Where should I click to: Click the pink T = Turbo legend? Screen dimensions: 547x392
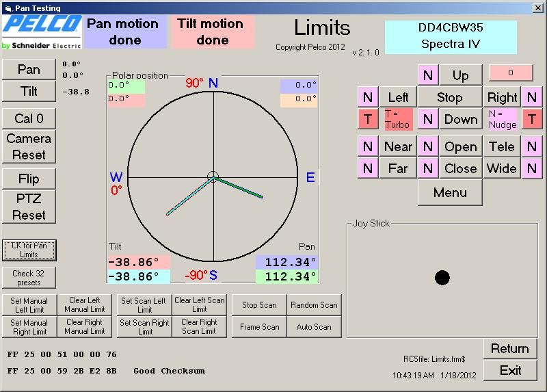pos(398,119)
